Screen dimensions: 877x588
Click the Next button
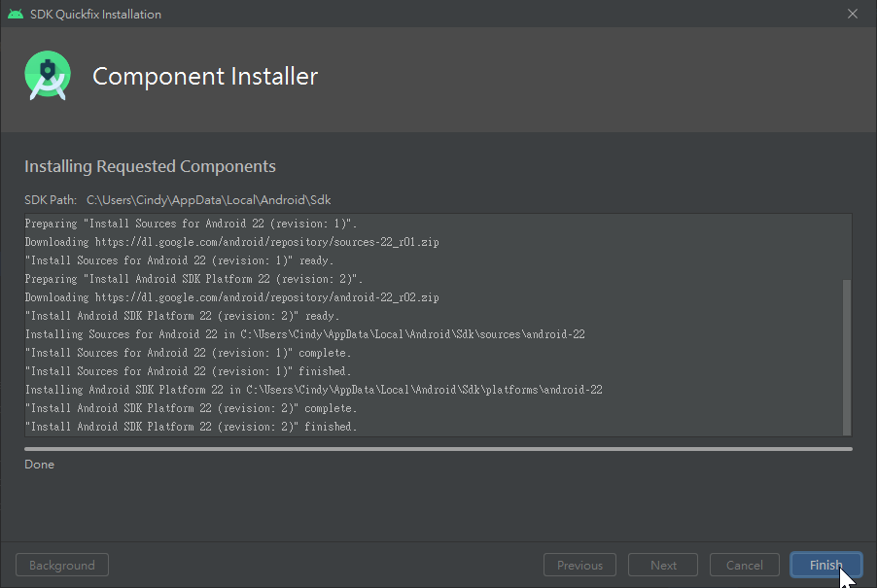pyautogui.click(x=663, y=565)
